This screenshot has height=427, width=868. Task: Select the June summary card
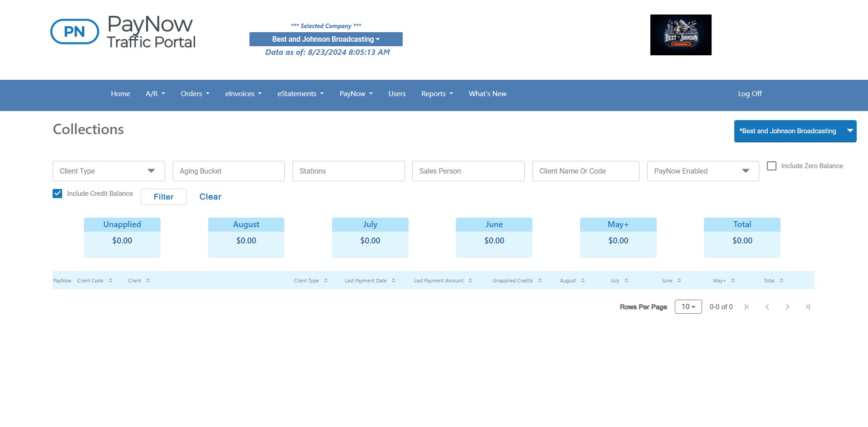pos(494,238)
